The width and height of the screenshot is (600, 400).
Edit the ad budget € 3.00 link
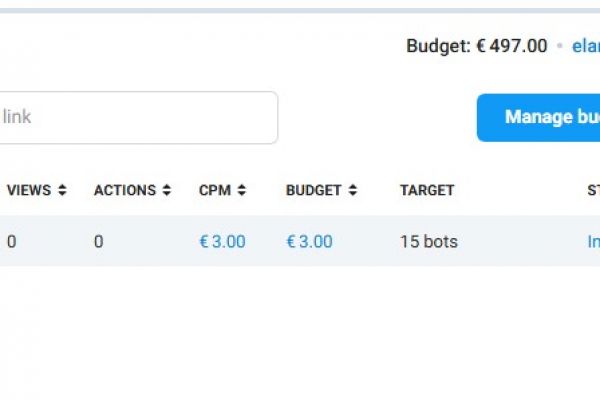(x=309, y=242)
